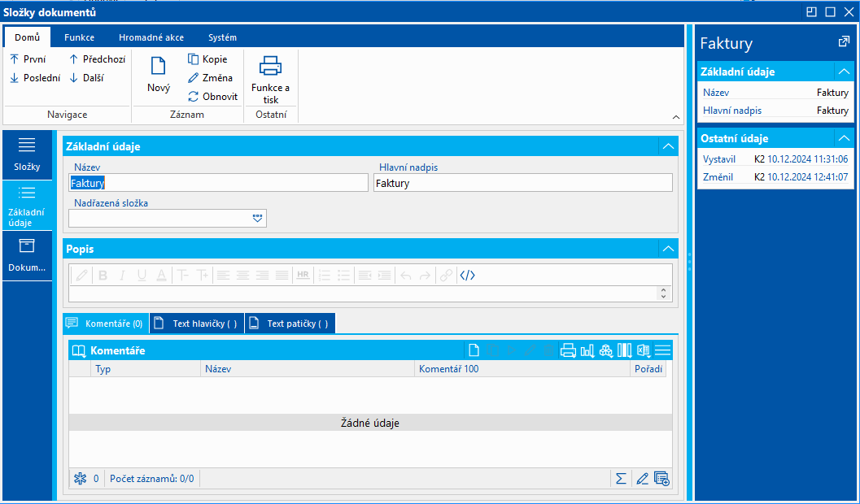
Task: Open the Dokum... sidebar section
Action: tap(27, 256)
